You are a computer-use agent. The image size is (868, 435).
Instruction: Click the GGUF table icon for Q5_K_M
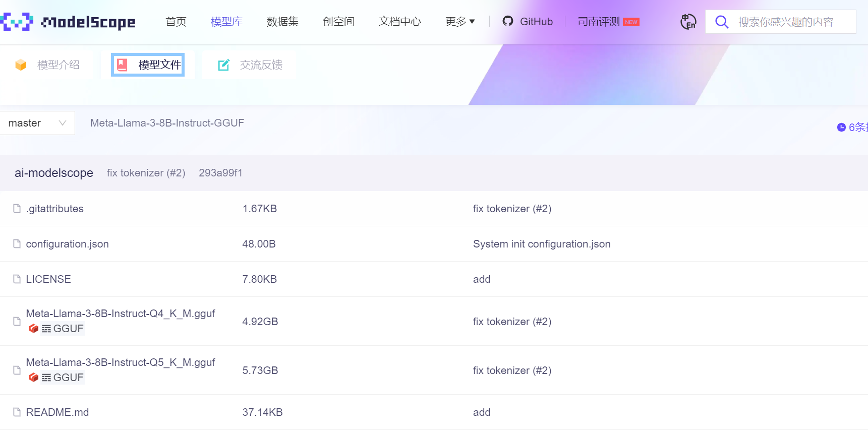46,378
